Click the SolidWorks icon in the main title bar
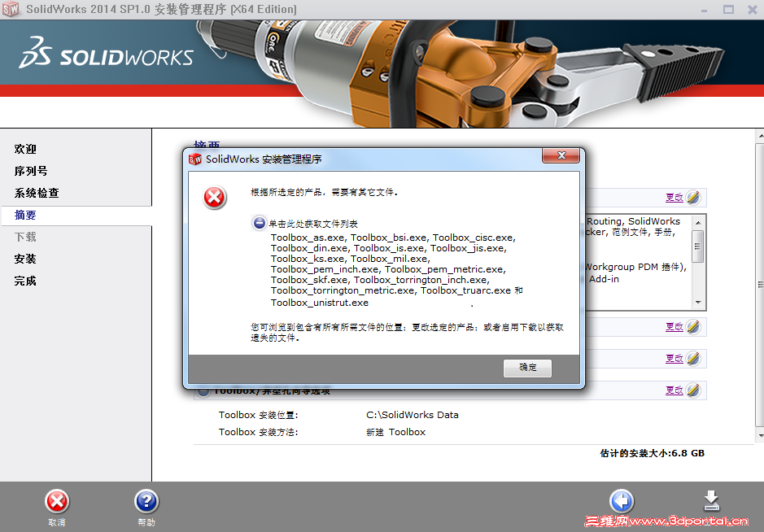Image resolution: width=764 pixels, height=532 pixels. [11, 9]
